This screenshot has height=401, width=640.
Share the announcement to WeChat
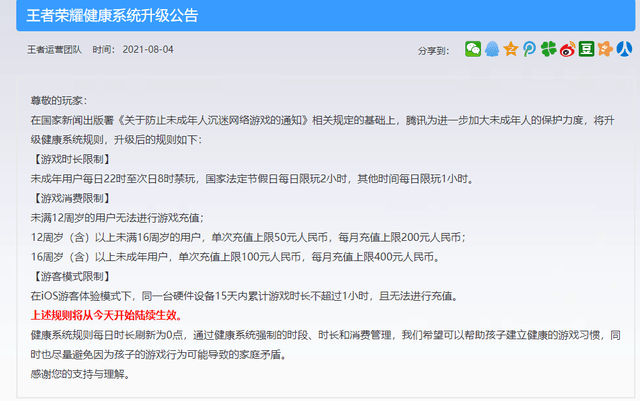pos(473,49)
